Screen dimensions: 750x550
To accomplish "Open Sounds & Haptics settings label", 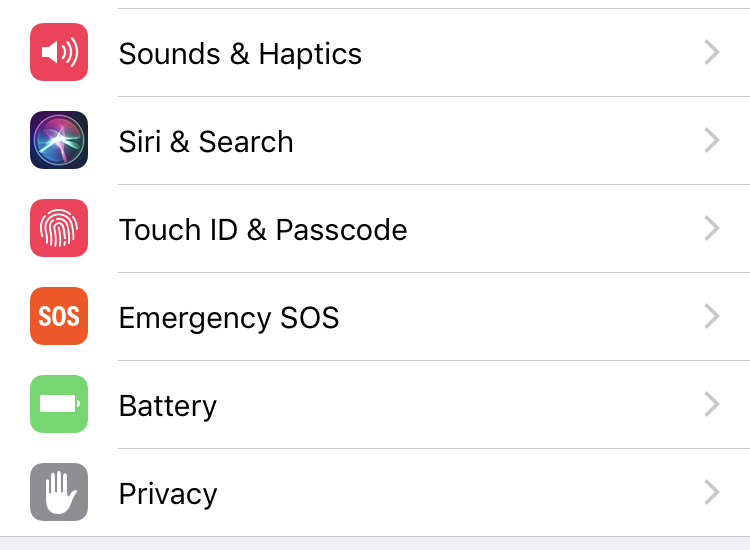I will coord(240,53).
